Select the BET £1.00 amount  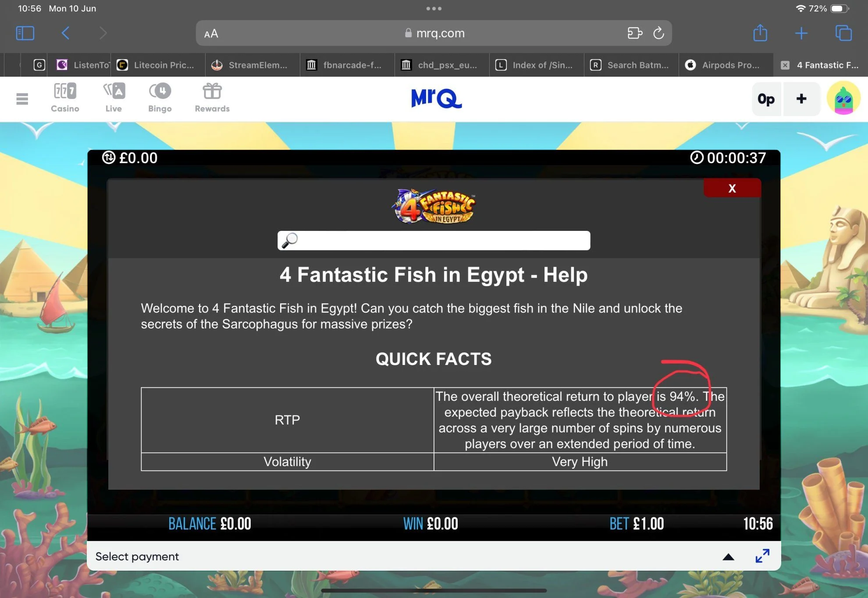(637, 524)
